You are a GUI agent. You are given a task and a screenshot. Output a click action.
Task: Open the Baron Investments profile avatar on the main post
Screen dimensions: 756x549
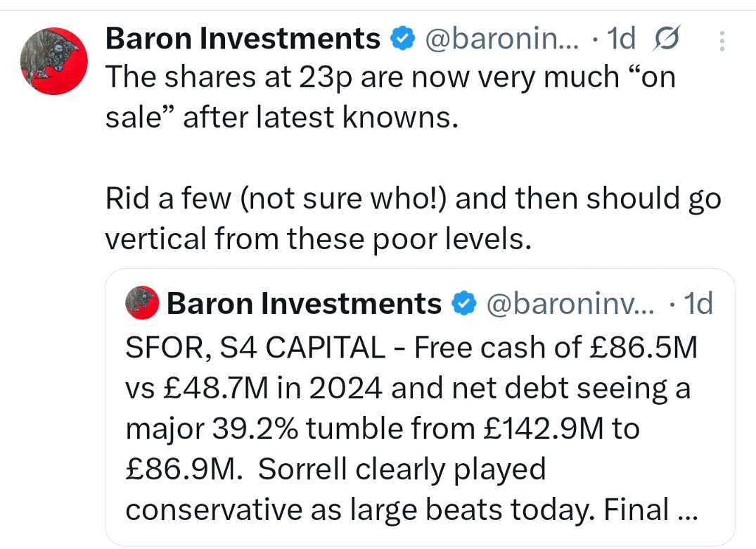click(x=53, y=62)
